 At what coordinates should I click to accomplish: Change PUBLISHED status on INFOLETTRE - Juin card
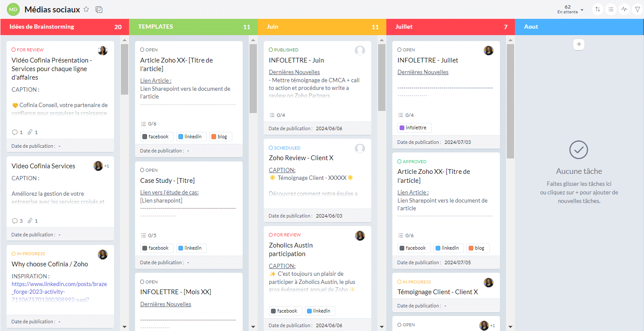(x=283, y=50)
